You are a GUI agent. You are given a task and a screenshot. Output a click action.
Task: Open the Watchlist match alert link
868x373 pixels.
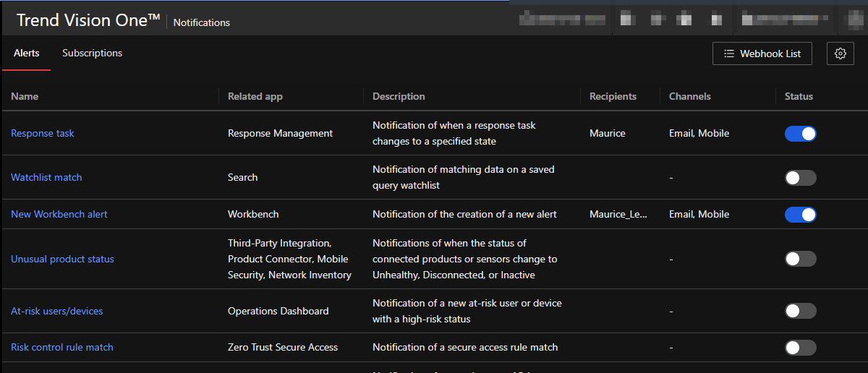[x=46, y=178]
